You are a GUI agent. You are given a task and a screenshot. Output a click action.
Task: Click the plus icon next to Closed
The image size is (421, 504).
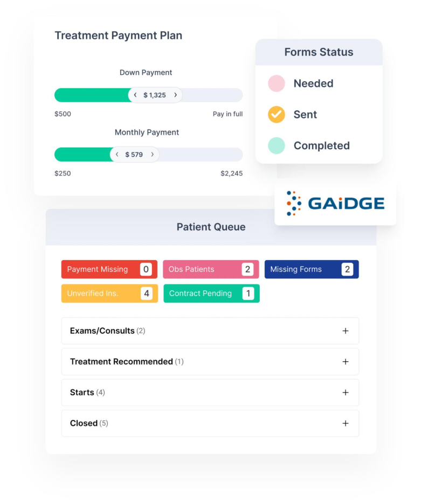click(x=346, y=423)
